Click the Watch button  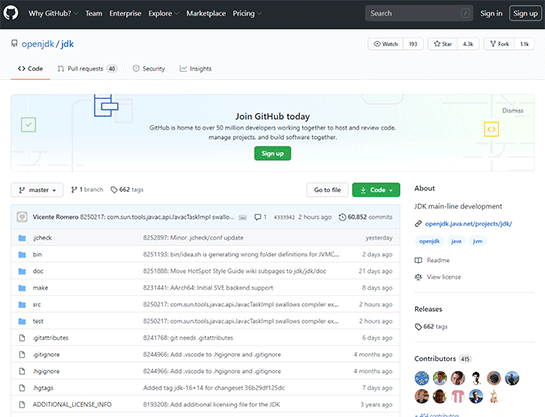pos(386,44)
